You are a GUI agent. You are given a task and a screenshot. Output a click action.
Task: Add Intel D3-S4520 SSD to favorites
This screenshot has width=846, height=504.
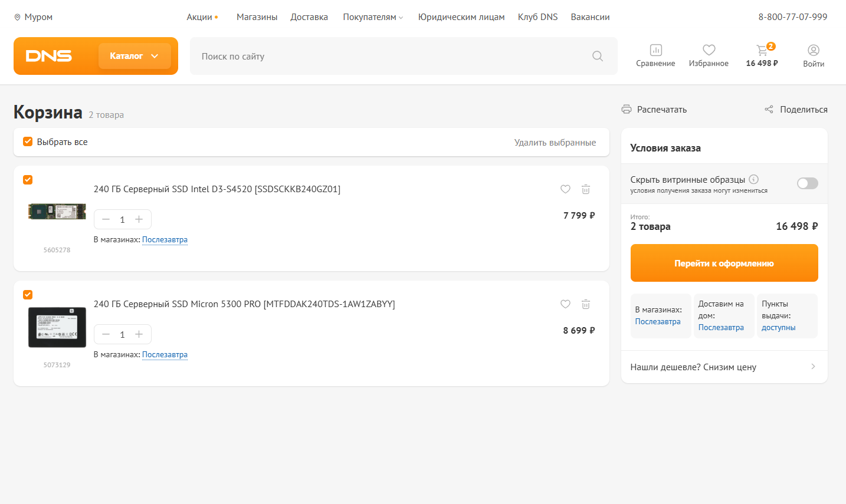(565, 189)
